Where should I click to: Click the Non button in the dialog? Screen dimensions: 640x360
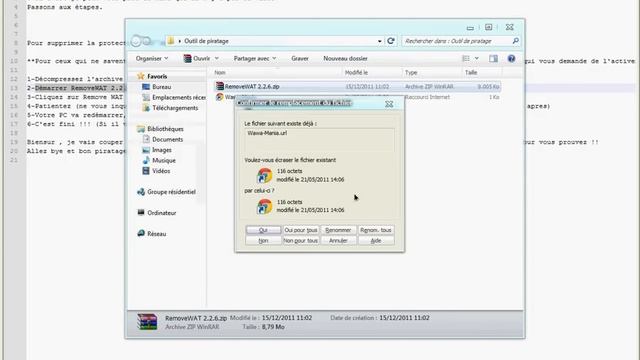(263, 240)
